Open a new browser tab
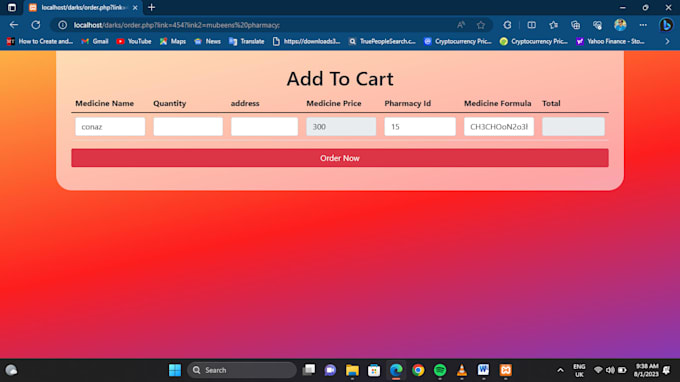680x382 pixels. point(151,7)
